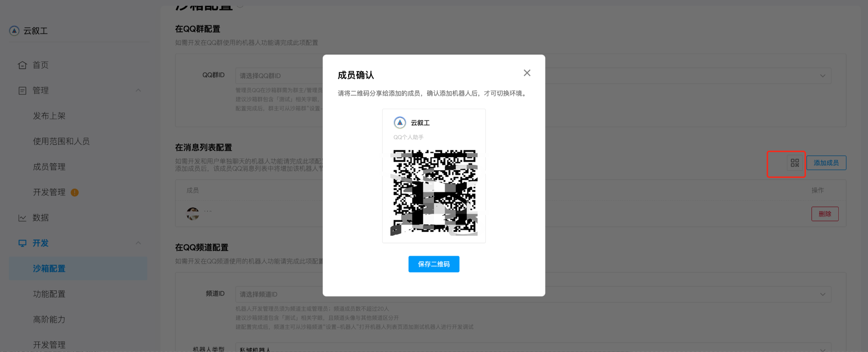Click the 在消息列表配置 heading
The image size is (868, 352).
(x=204, y=148)
